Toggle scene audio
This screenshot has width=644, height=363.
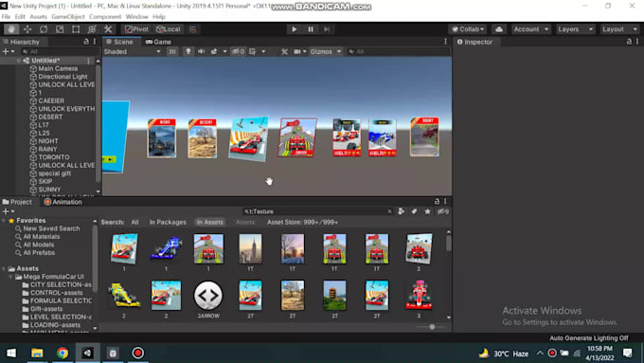tap(201, 52)
